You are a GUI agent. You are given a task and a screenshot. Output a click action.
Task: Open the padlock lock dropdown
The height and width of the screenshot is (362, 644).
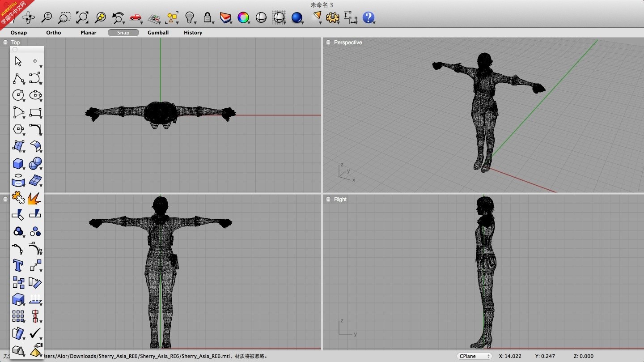[208, 17]
